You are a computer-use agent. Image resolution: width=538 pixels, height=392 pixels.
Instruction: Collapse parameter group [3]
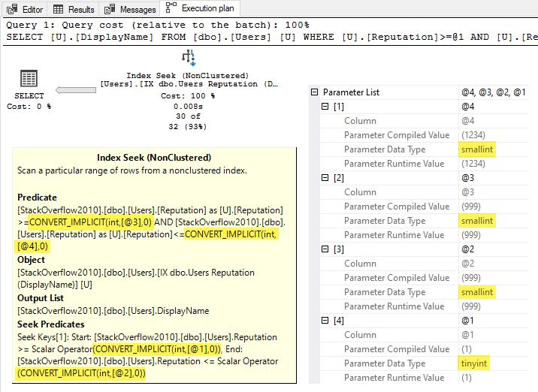click(325, 249)
